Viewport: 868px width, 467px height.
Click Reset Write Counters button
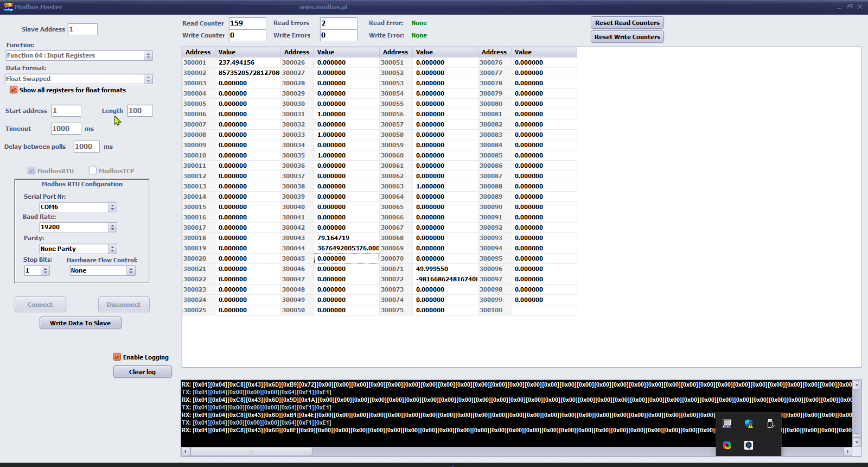click(627, 37)
